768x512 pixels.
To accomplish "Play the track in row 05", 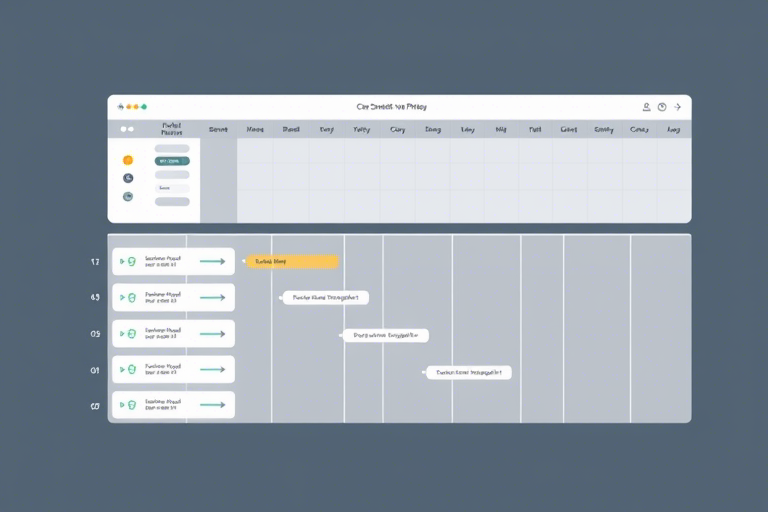I will point(122,334).
